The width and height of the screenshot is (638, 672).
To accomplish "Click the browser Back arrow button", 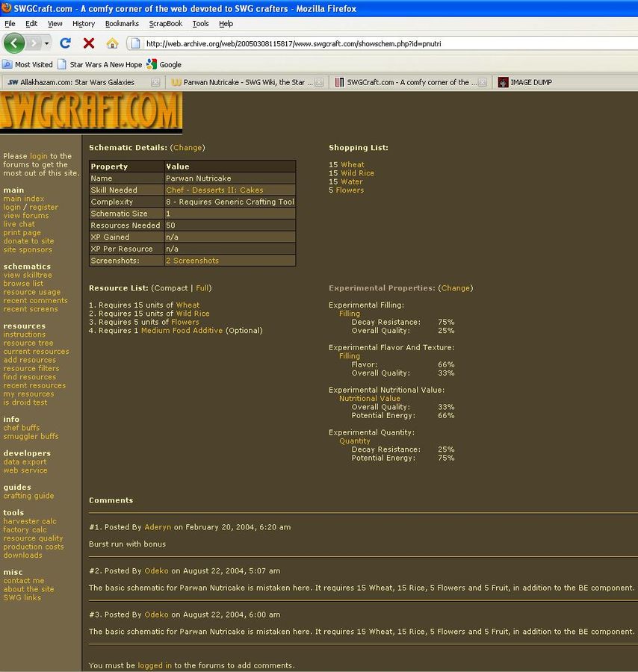I will tap(14, 43).
